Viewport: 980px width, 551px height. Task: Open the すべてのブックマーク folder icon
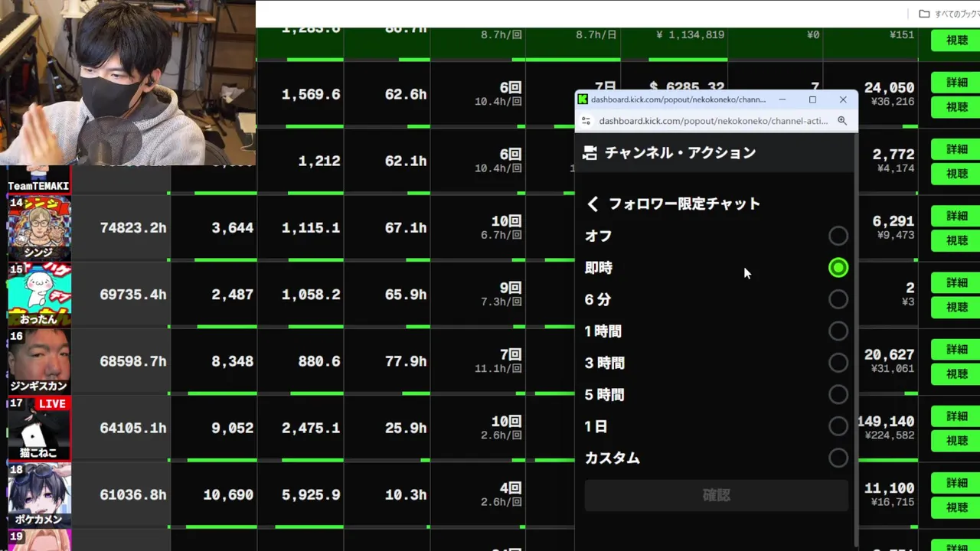coord(924,14)
